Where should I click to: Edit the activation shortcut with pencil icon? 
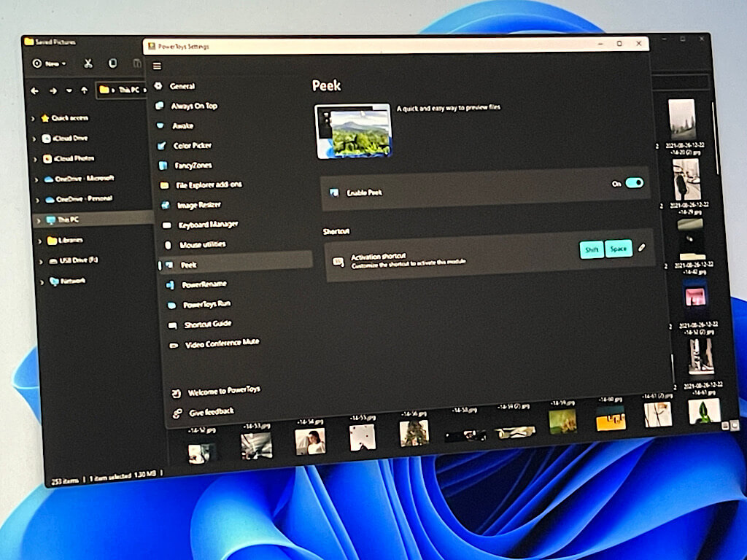pyautogui.click(x=642, y=248)
